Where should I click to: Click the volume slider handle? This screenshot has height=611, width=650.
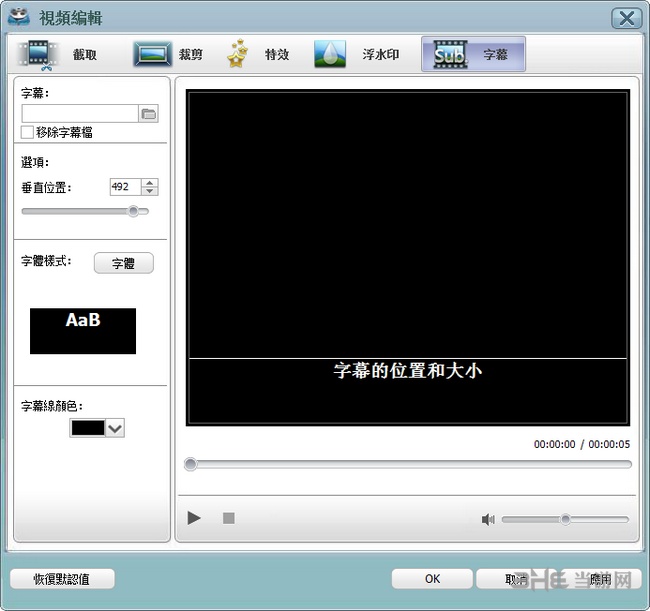(x=565, y=519)
